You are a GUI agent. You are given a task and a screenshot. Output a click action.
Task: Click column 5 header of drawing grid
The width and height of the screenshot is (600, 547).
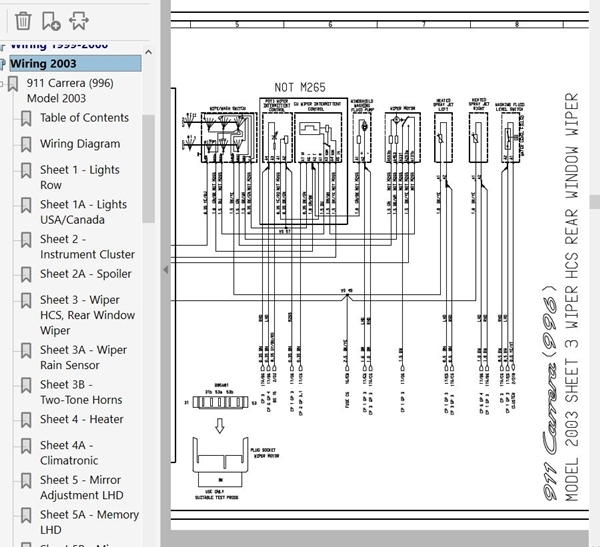click(x=237, y=24)
